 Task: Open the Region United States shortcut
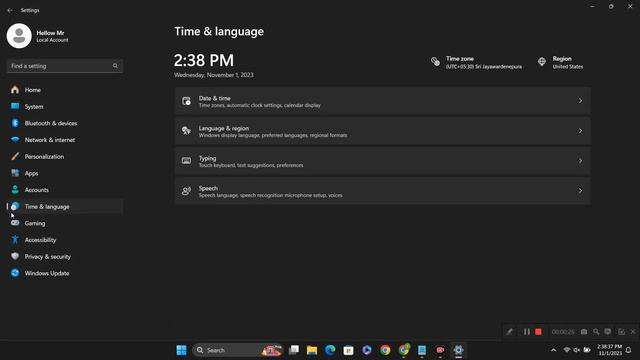click(x=560, y=62)
